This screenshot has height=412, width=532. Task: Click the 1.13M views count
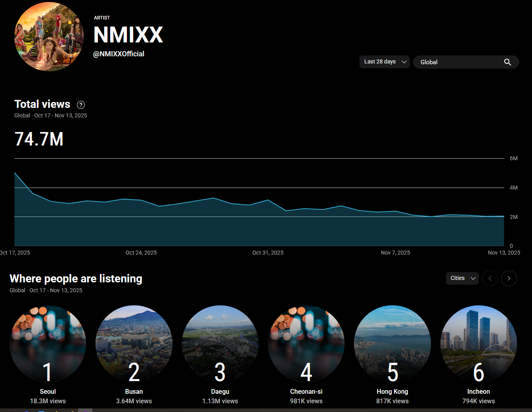click(220, 401)
